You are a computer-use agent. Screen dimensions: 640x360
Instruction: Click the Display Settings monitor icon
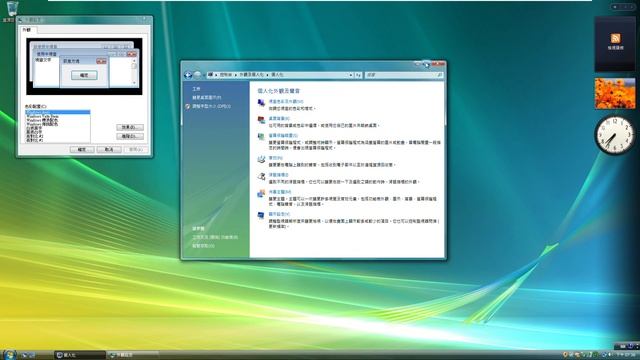point(261,216)
